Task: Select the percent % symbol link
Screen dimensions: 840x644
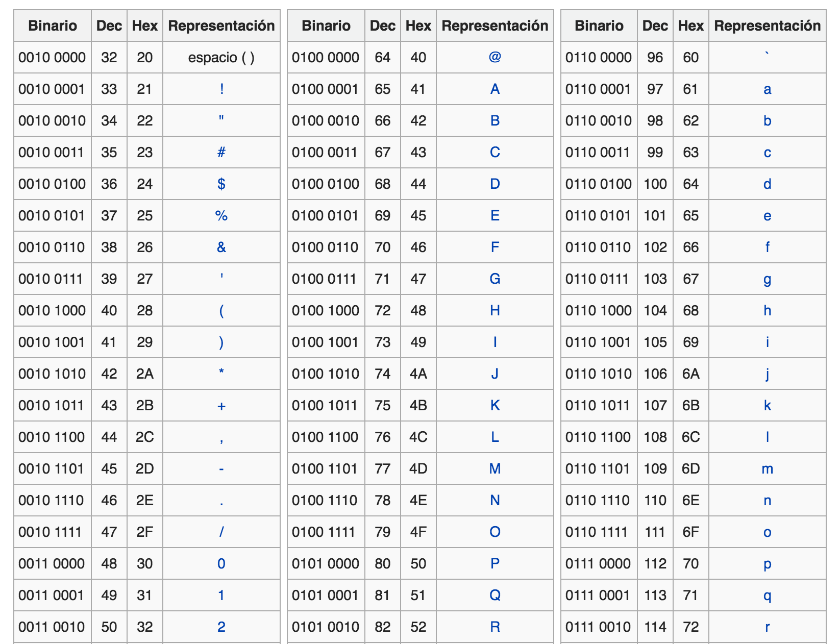Action: tap(221, 215)
